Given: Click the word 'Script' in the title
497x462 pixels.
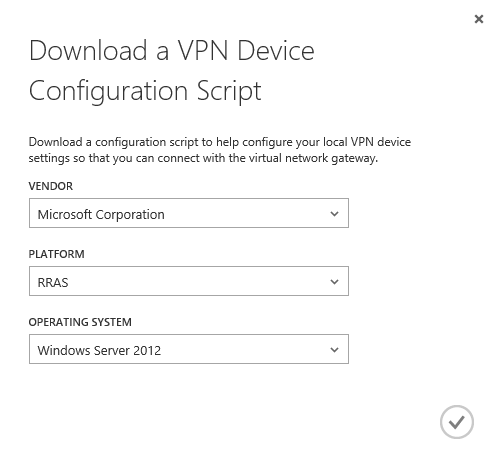Looking at the screenshot, I should point(229,91).
